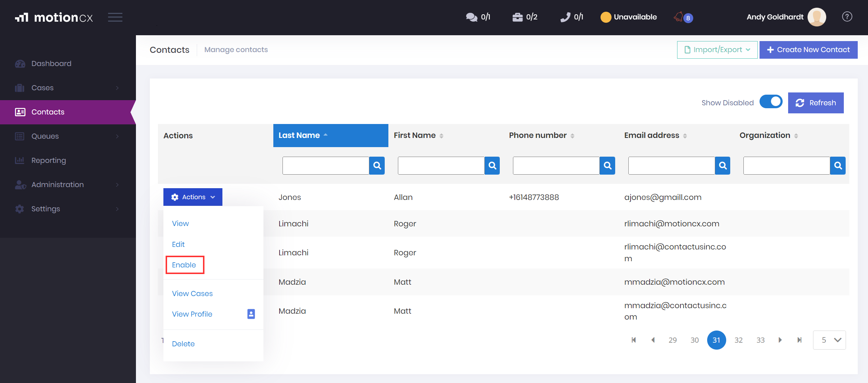Open the help question mark icon
Screen dimensions: 868x383
(847, 17)
